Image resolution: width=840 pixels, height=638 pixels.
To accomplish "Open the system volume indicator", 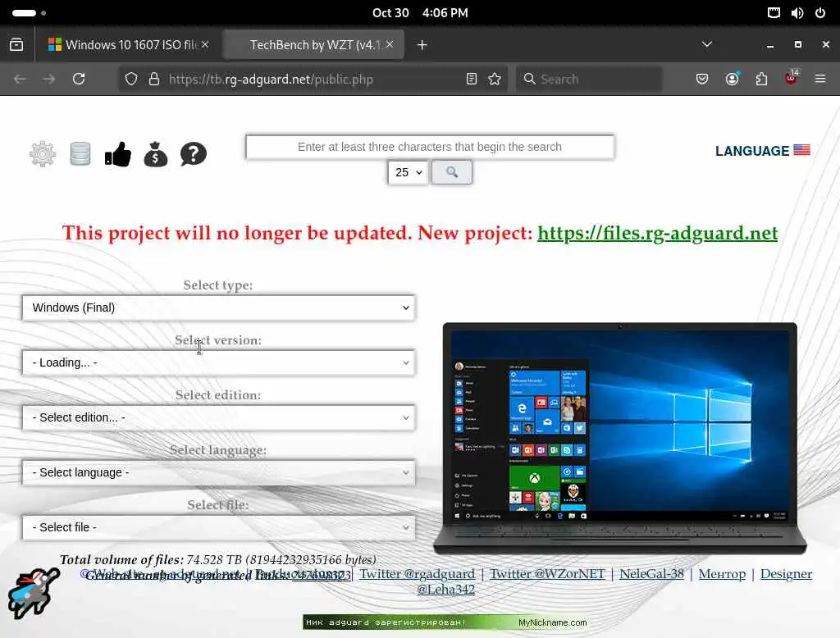I will coord(797,13).
